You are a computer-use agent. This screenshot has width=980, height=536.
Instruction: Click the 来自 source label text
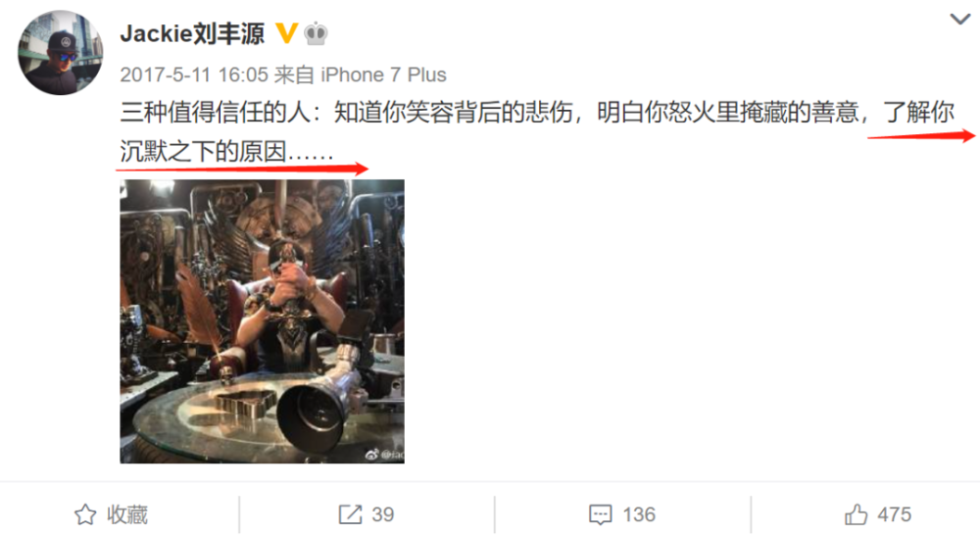pyautogui.click(x=294, y=75)
